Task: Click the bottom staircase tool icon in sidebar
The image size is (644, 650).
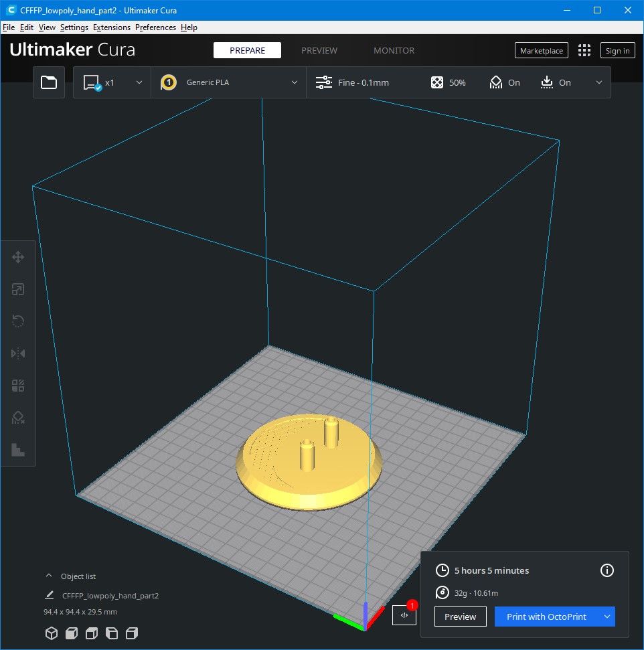Action: point(18,450)
